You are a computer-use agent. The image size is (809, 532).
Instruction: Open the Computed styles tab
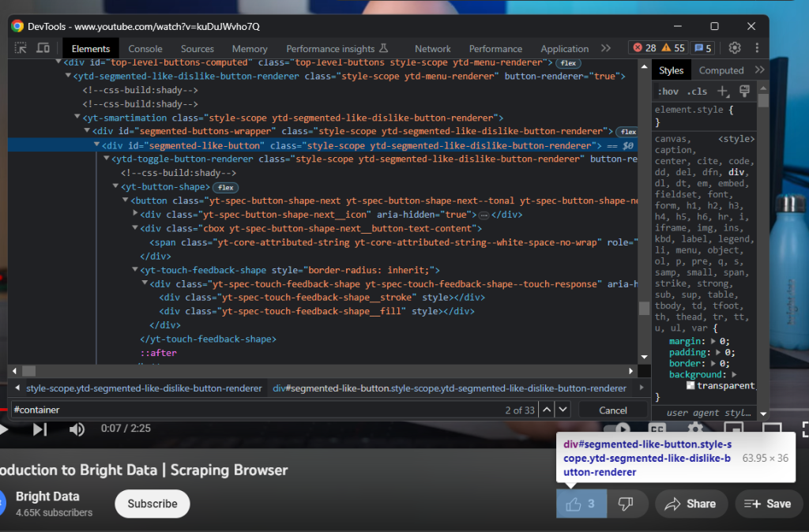[721, 70]
